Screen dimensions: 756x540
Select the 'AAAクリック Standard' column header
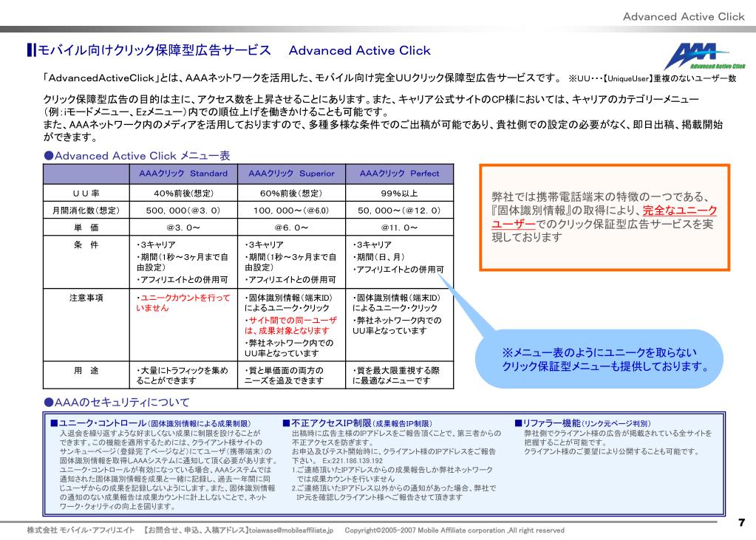183,174
